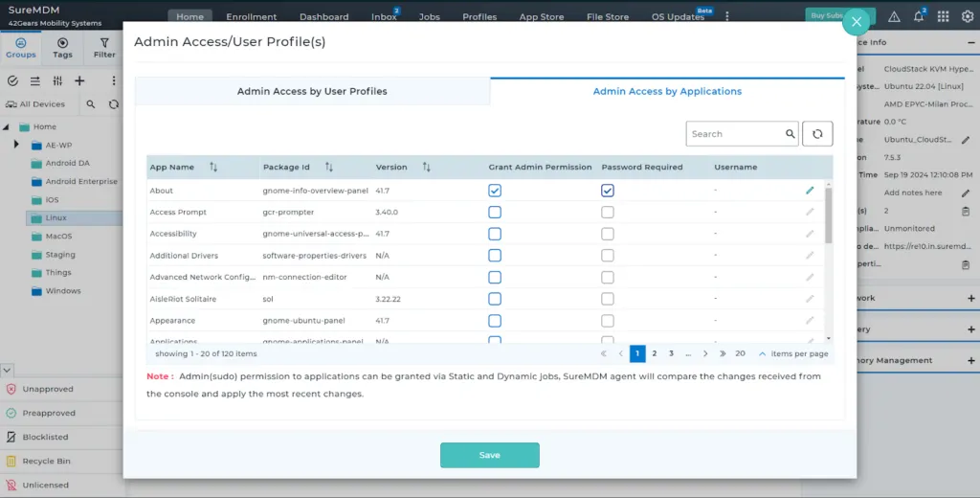
Task: Open the sidebar vertical dots menu
Action: pyautogui.click(x=114, y=80)
